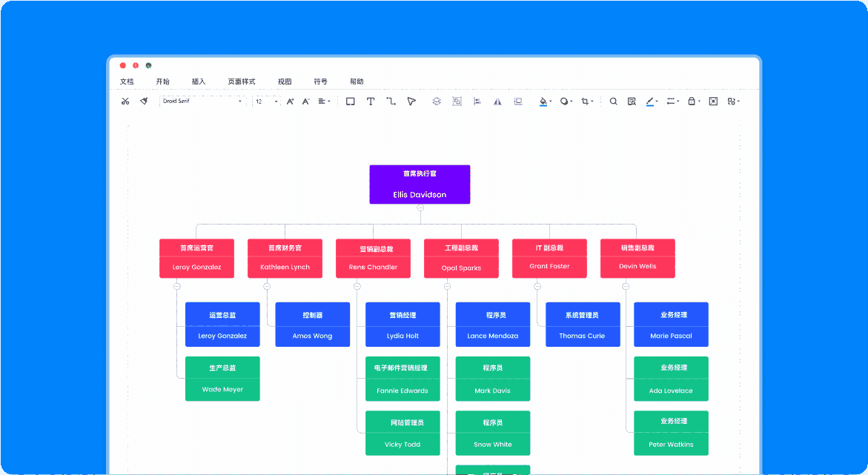Select the Ada Lovelace 业务经理 box
This screenshot has height=475, width=868.
(671, 379)
